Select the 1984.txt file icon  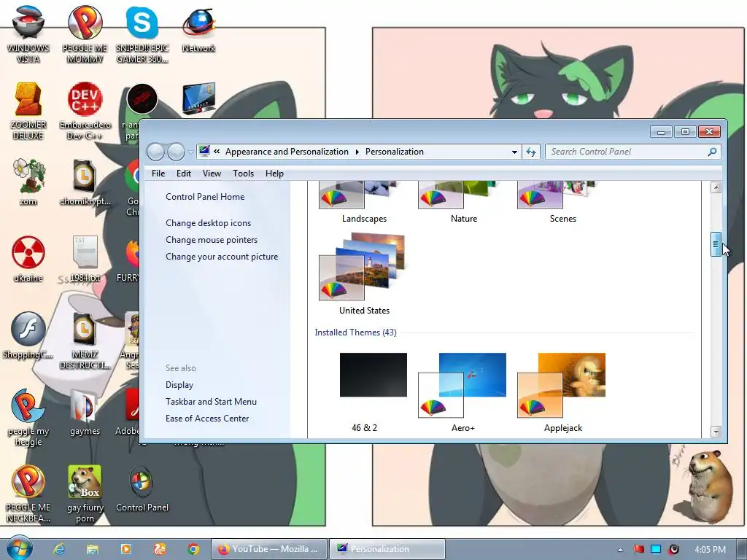pyautogui.click(x=85, y=259)
